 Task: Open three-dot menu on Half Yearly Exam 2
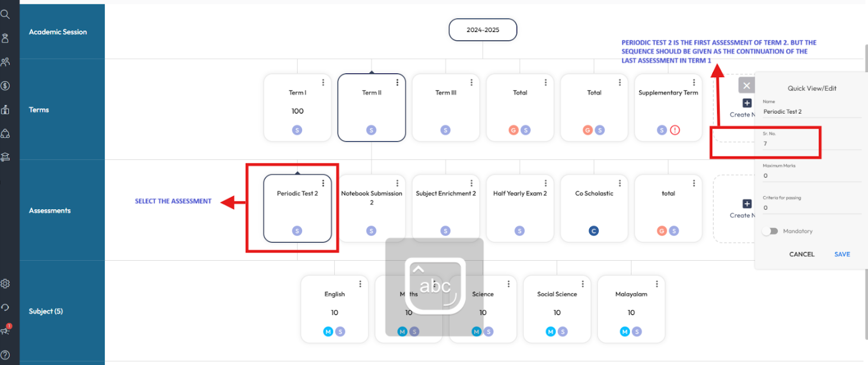click(x=546, y=184)
